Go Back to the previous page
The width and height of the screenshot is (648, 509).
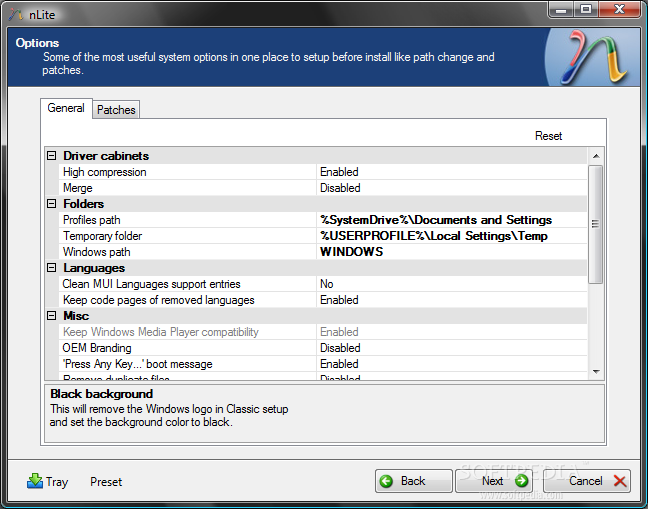pos(414,481)
